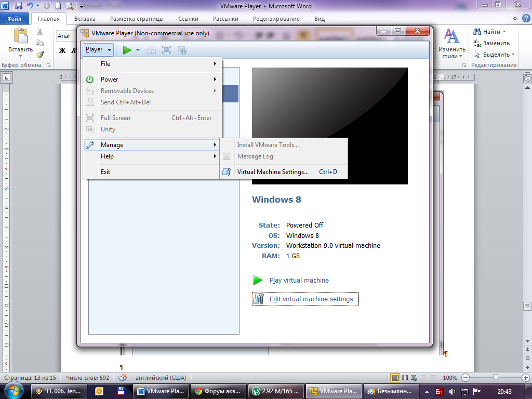Screen dimensions: 532x399
Task: Click the Windows 8 VM preview thumbnail
Action: click(330, 126)
